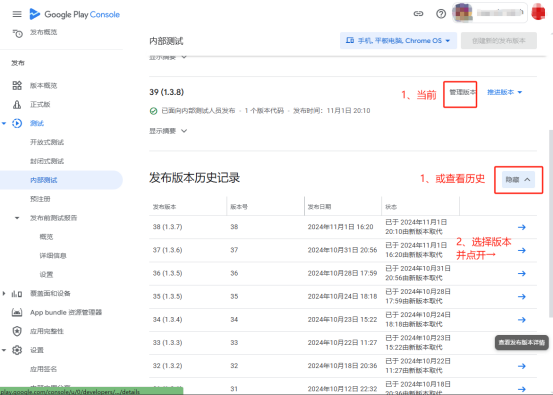Open 预注册 in the sidebar
This screenshot has height=395, width=553.
(x=40, y=199)
